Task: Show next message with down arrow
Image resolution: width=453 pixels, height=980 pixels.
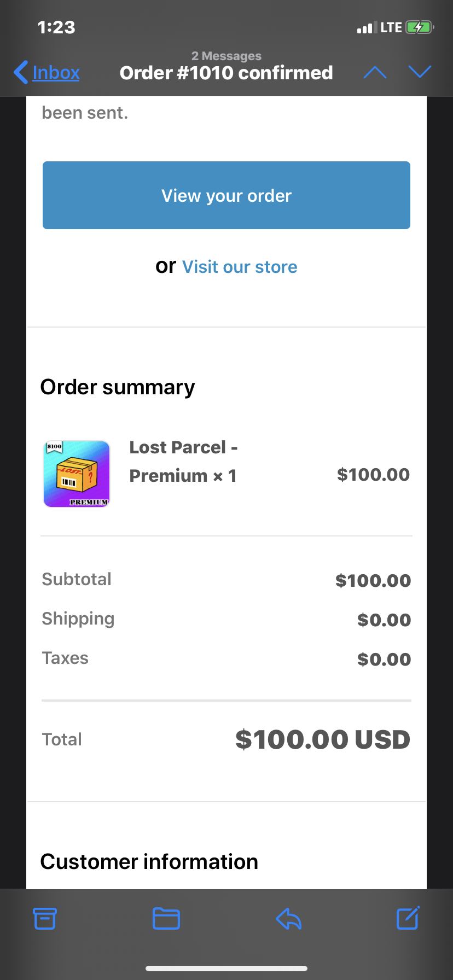Action: pyautogui.click(x=420, y=72)
